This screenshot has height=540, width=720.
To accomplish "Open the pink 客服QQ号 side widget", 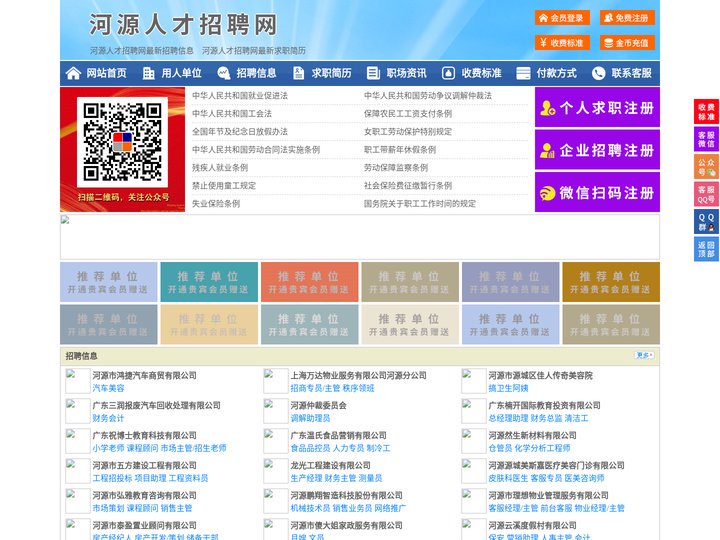I will (x=706, y=194).
